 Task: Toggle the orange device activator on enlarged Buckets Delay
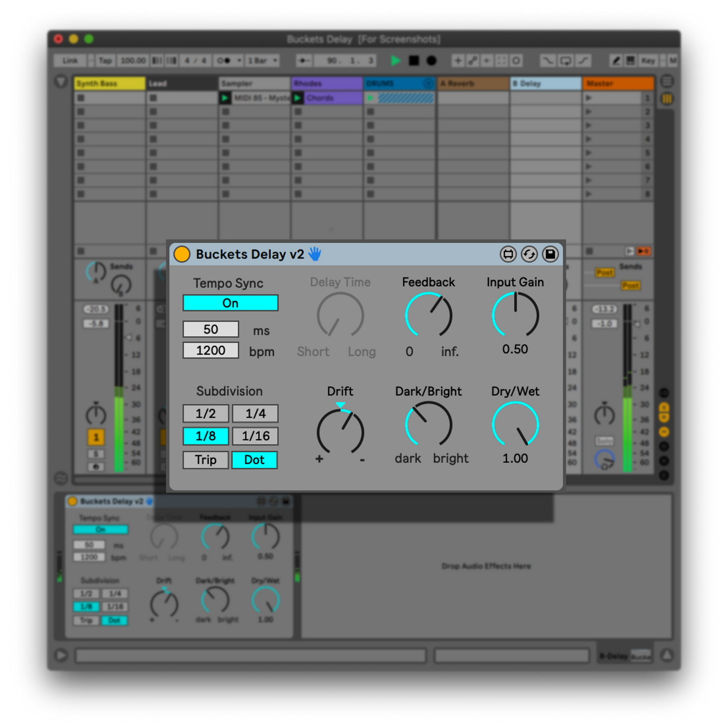pos(182,254)
